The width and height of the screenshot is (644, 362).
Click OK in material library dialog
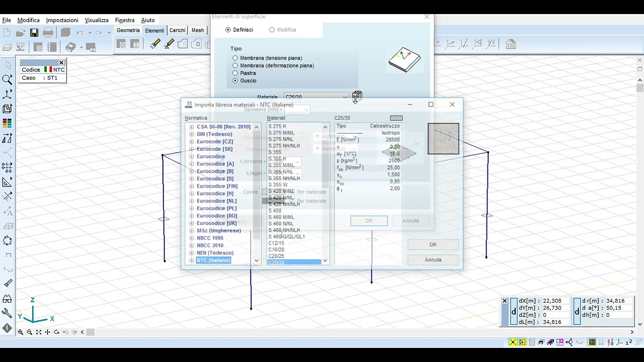[433, 245]
